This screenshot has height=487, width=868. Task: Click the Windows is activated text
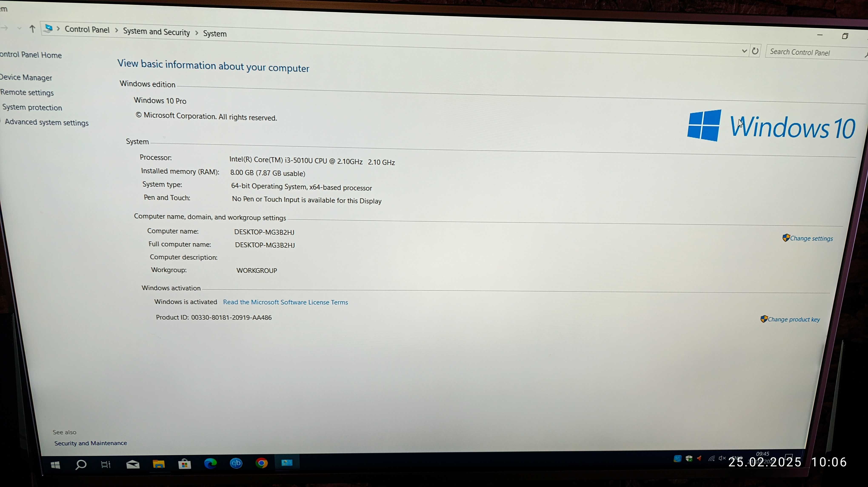[x=186, y=302]
